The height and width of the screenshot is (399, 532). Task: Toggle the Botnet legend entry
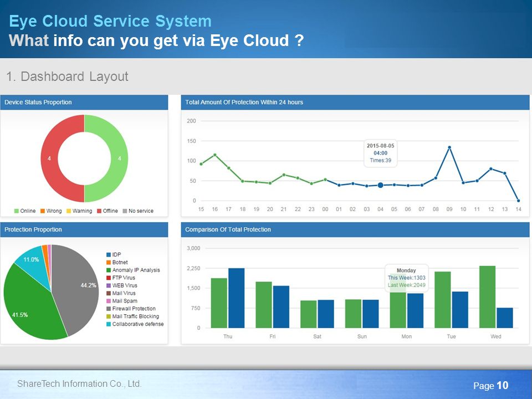[x=117, y=262]
